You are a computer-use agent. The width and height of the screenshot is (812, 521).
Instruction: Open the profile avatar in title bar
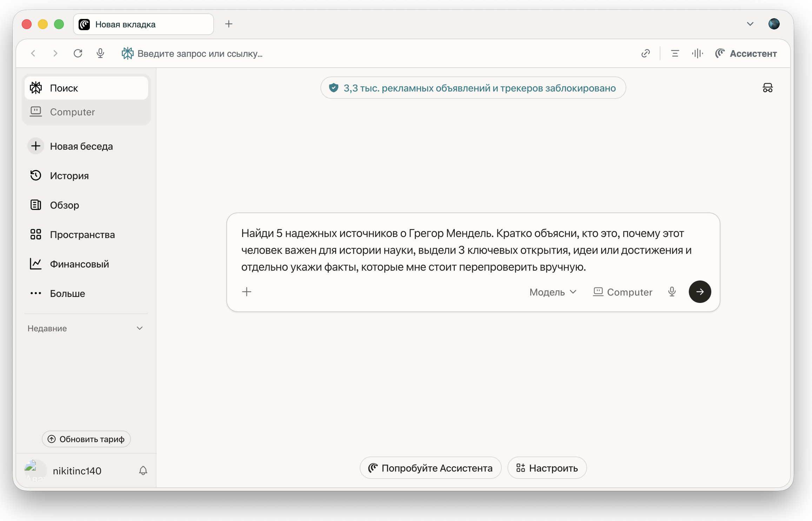pos(774,24)
